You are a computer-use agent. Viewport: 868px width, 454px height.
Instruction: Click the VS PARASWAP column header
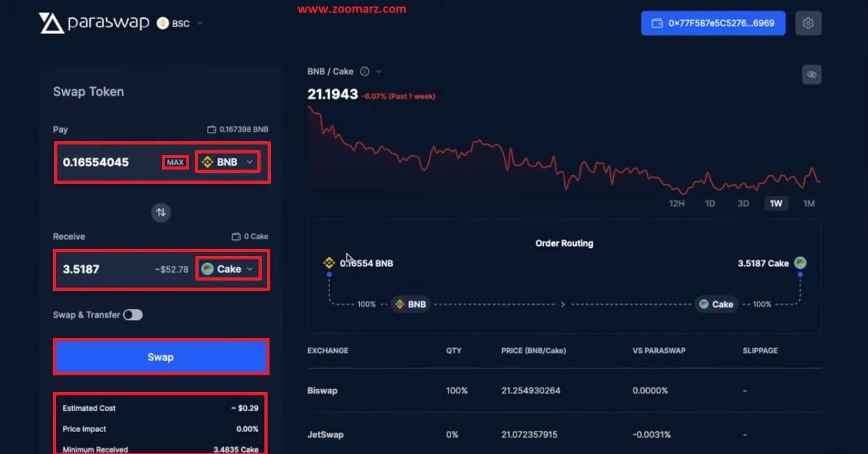(x=659, y=351)
